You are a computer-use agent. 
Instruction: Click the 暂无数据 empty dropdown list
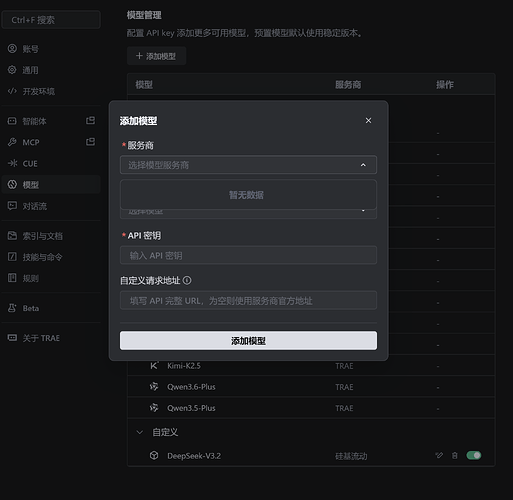(248, 195)
